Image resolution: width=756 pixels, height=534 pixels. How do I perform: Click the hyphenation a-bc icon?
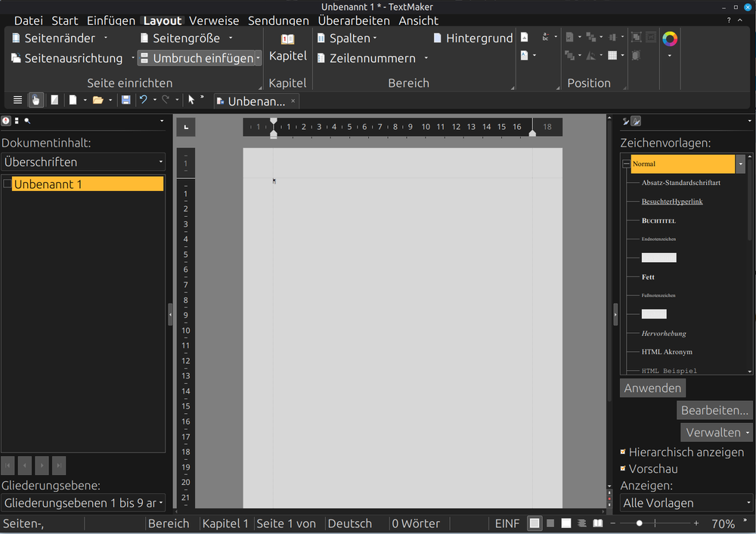[x=546, y=37]
